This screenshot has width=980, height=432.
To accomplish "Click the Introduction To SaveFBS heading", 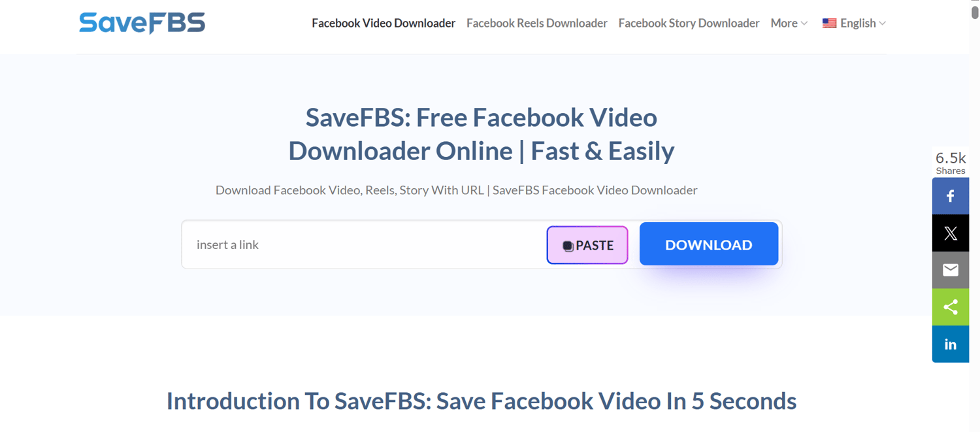I will [x=482, y=401].
